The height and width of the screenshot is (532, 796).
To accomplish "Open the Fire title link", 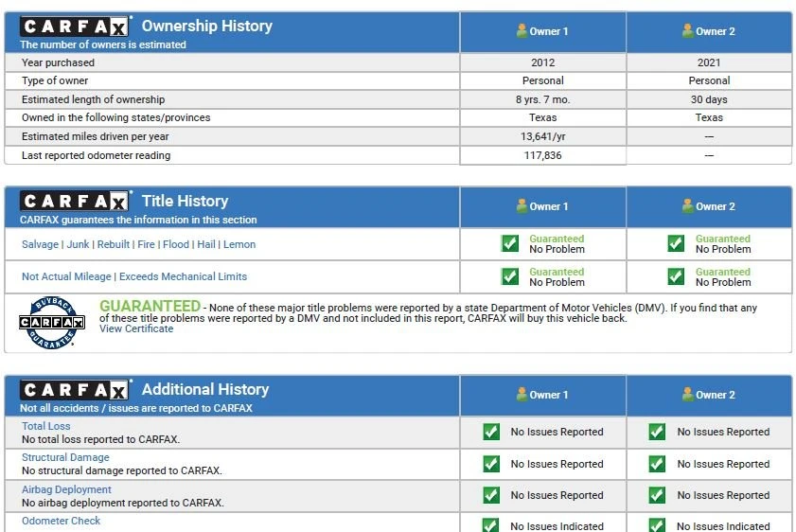I will 146,244.
